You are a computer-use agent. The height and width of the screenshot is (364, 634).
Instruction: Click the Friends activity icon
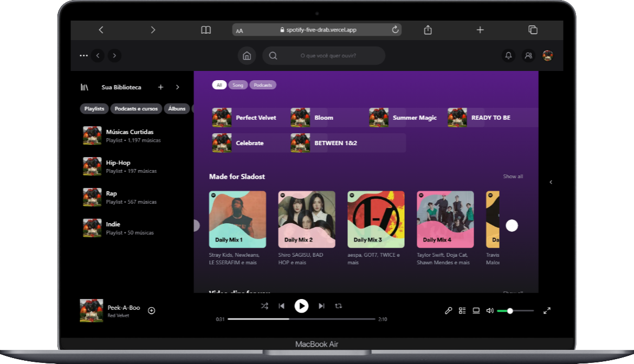[x=528, y=55]
